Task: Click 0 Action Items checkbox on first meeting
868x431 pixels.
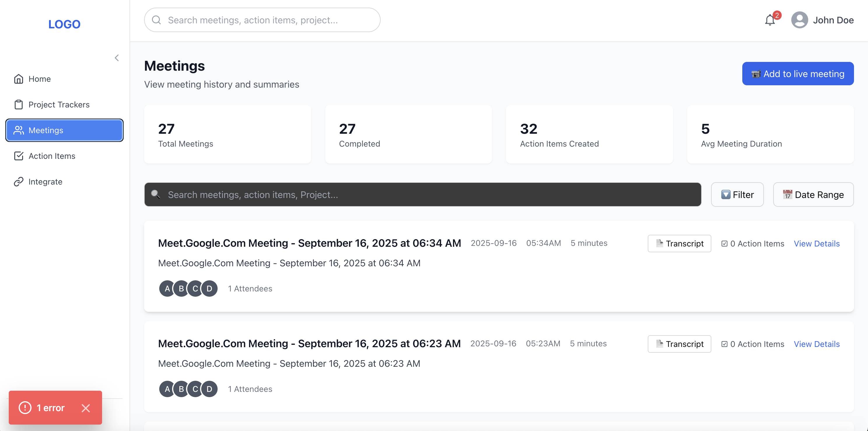Action: (x=724, y=244)
